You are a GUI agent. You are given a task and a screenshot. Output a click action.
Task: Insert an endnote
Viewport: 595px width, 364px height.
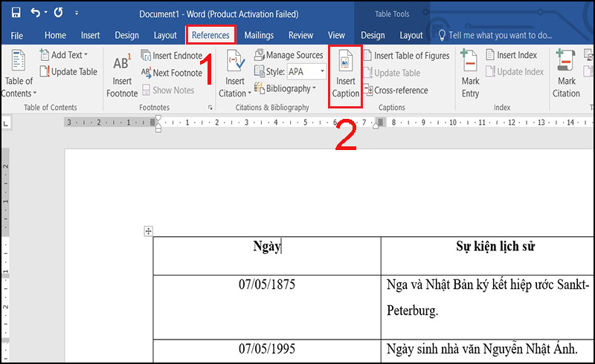[x=172, y=56]
